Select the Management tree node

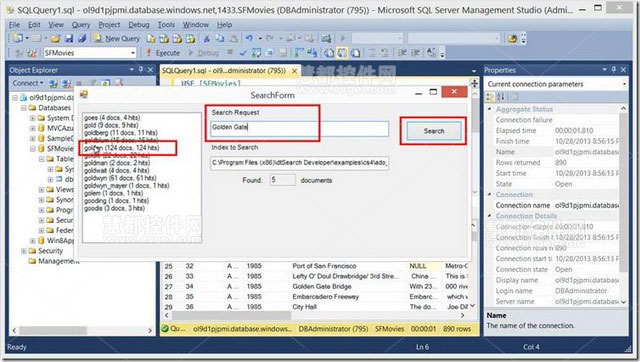click(x=58, y=261)
